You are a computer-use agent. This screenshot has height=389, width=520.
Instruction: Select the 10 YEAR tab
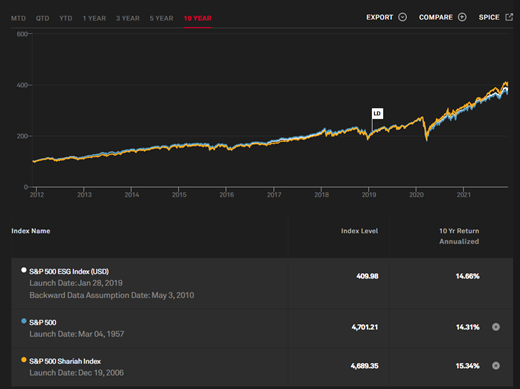pos(197,18)
